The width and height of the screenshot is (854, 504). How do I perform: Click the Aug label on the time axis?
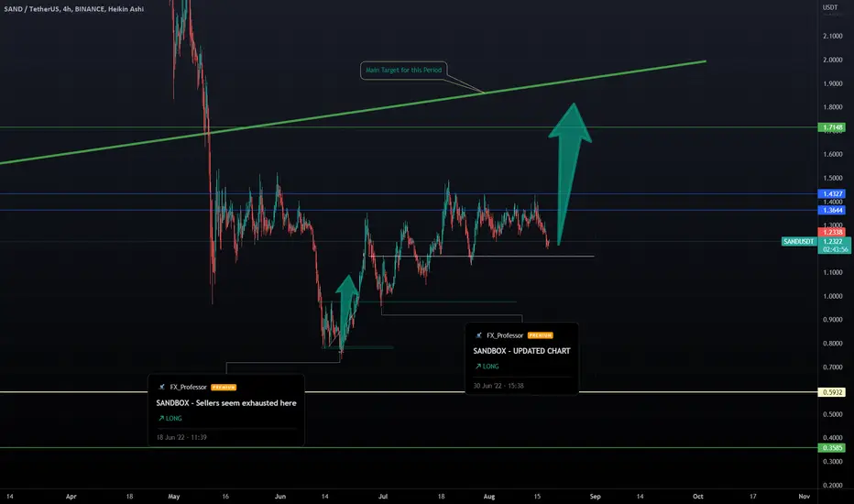(489, 497)
